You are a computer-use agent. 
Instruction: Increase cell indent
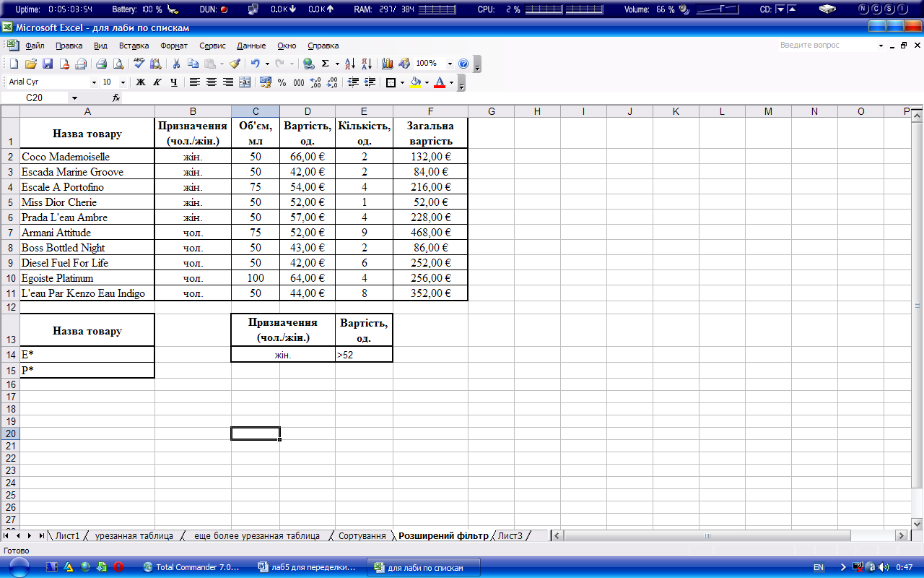coord(370,82)
